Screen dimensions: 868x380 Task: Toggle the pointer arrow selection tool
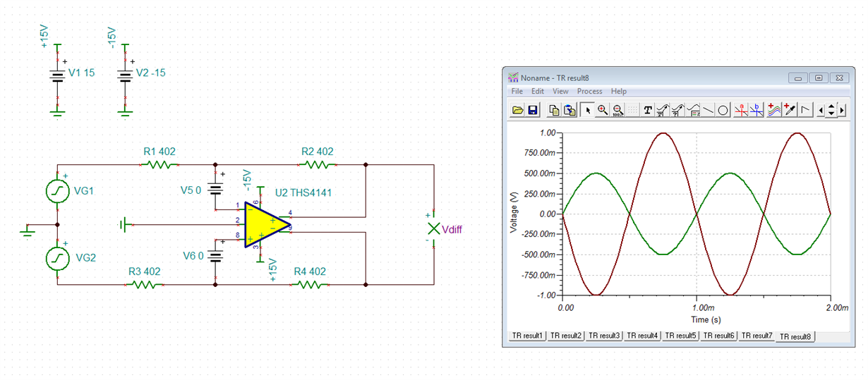click(588, 110)
